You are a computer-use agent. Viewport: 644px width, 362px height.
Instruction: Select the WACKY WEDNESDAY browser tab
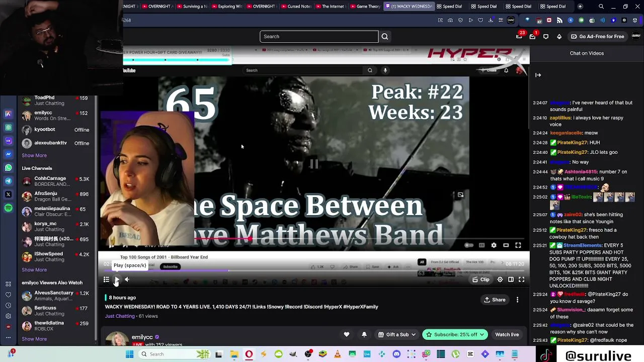pos(409,6)
